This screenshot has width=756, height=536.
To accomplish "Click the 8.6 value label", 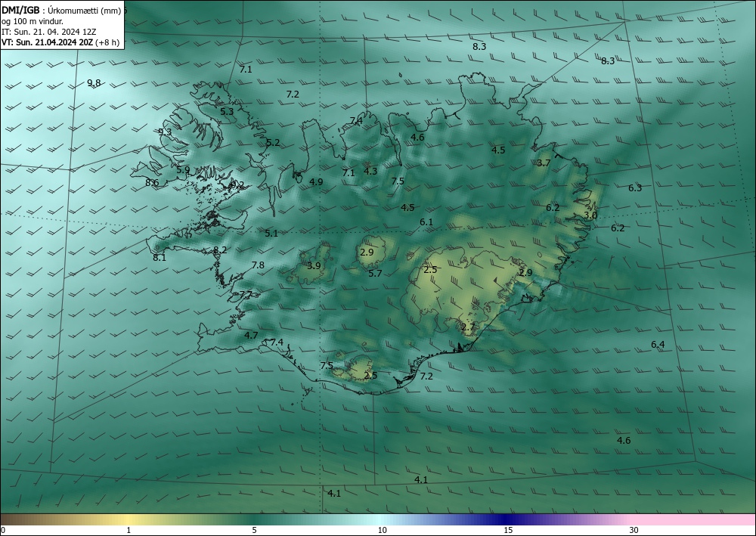I will pos(153,182).
